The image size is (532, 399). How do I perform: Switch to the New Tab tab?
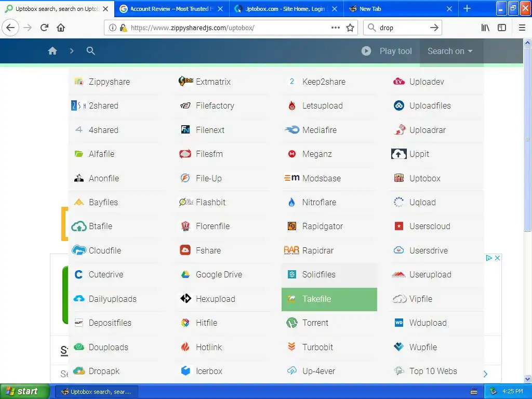click(401, 9)
